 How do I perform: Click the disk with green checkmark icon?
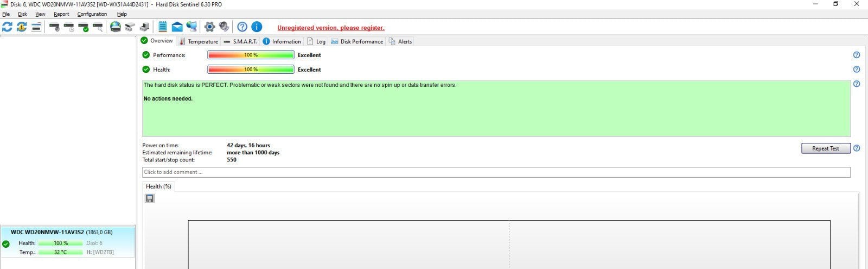point(84,27)
